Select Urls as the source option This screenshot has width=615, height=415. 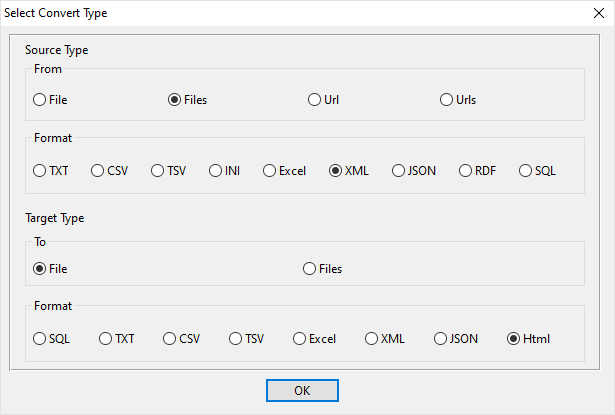[447, 100]
